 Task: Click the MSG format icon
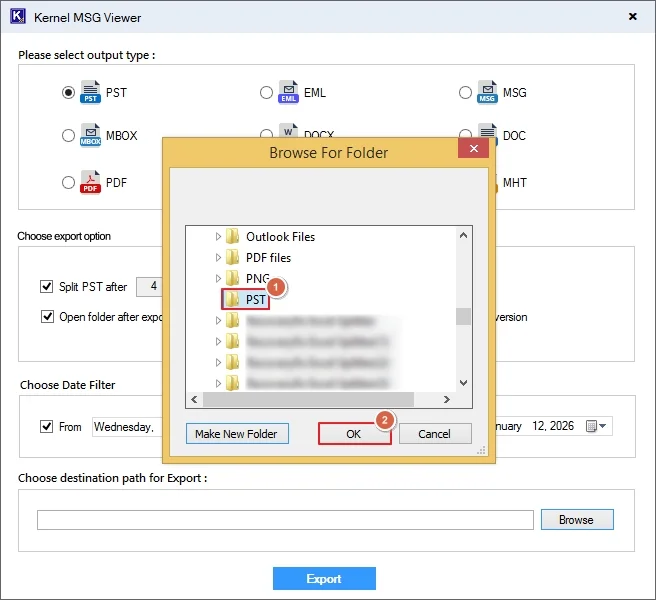tap(487, 92)
